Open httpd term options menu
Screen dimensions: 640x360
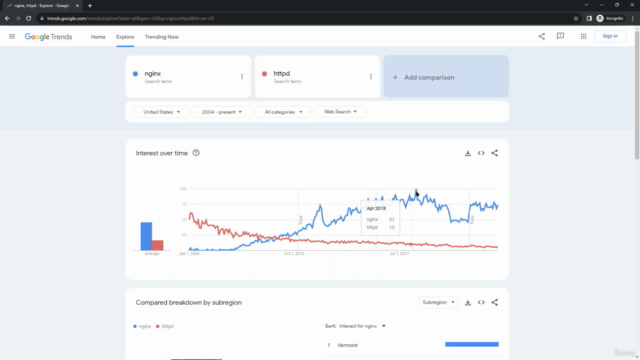click(371, 77)
